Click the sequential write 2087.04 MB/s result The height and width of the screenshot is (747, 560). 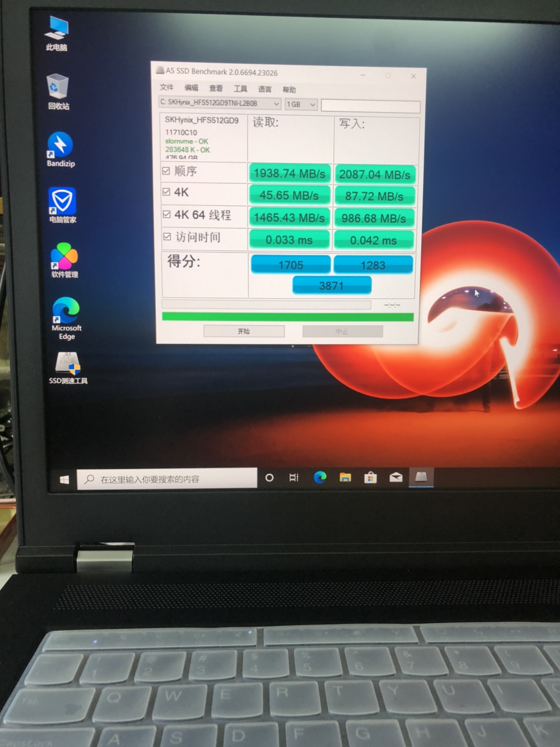tap(375, 174)
